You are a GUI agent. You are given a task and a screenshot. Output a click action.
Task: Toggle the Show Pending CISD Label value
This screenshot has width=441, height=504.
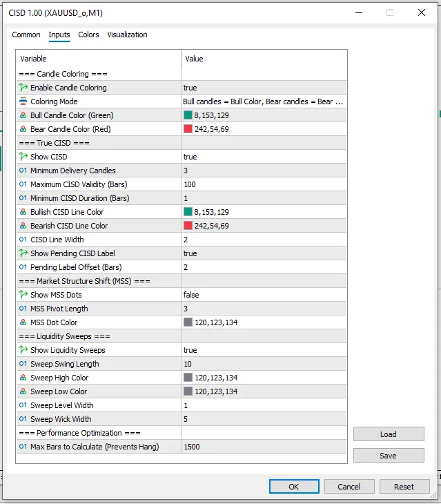pos(264,253)
